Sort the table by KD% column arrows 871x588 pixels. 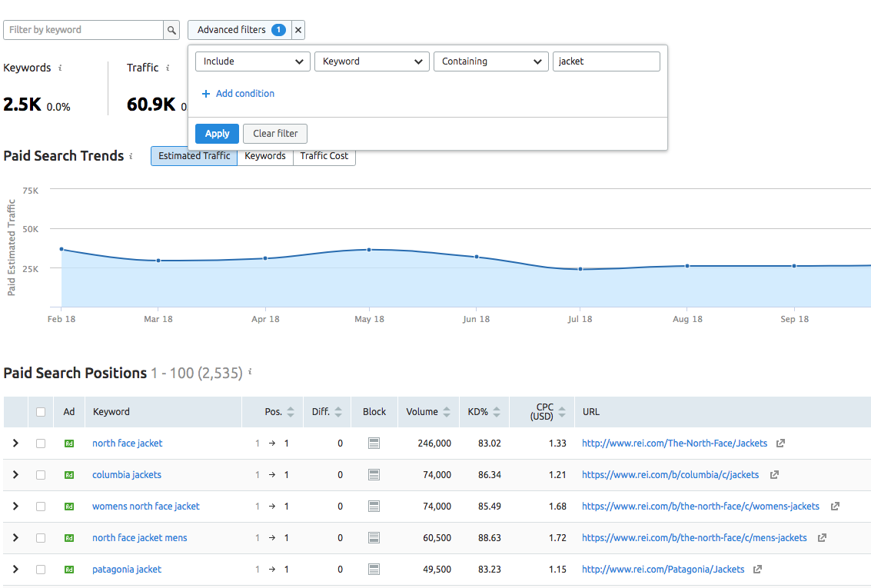coord(497,412)
